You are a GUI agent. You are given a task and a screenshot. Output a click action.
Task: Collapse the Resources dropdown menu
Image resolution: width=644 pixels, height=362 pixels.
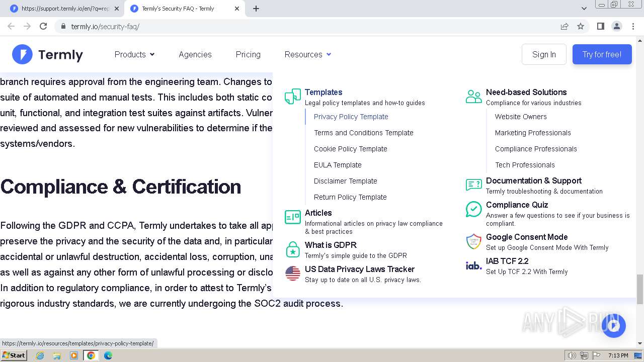(308, 54)
